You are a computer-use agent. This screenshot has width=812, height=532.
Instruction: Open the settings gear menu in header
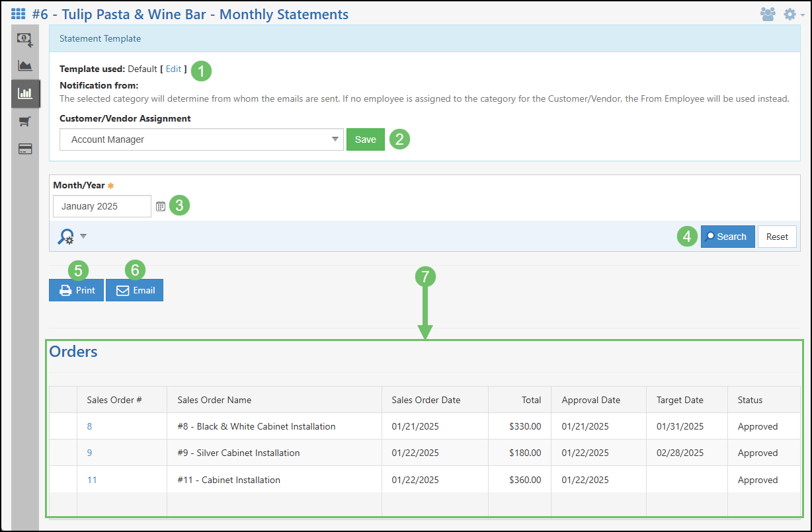click(790, 14)
